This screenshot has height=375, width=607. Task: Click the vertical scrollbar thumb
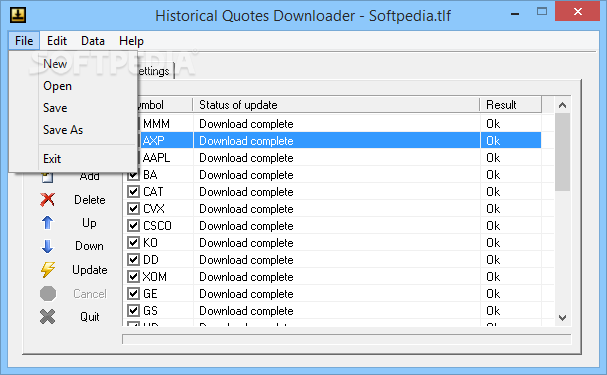pos(562,152)
